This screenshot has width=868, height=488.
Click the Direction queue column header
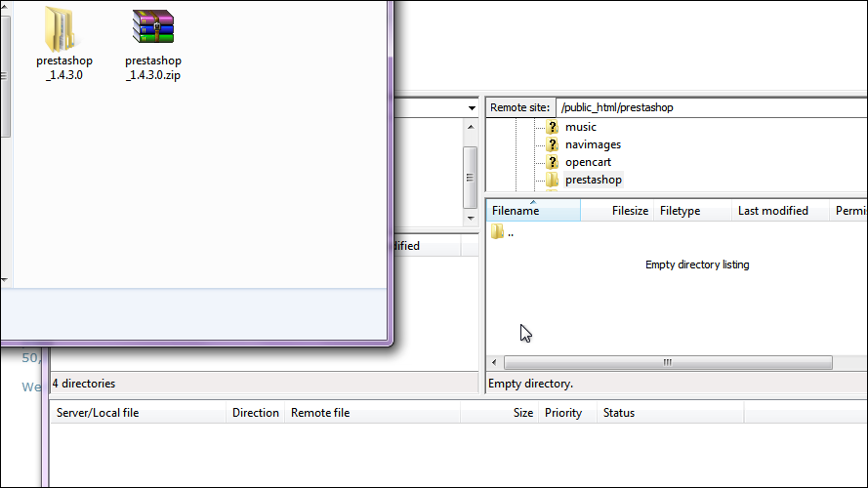click(x=255, y=413)
